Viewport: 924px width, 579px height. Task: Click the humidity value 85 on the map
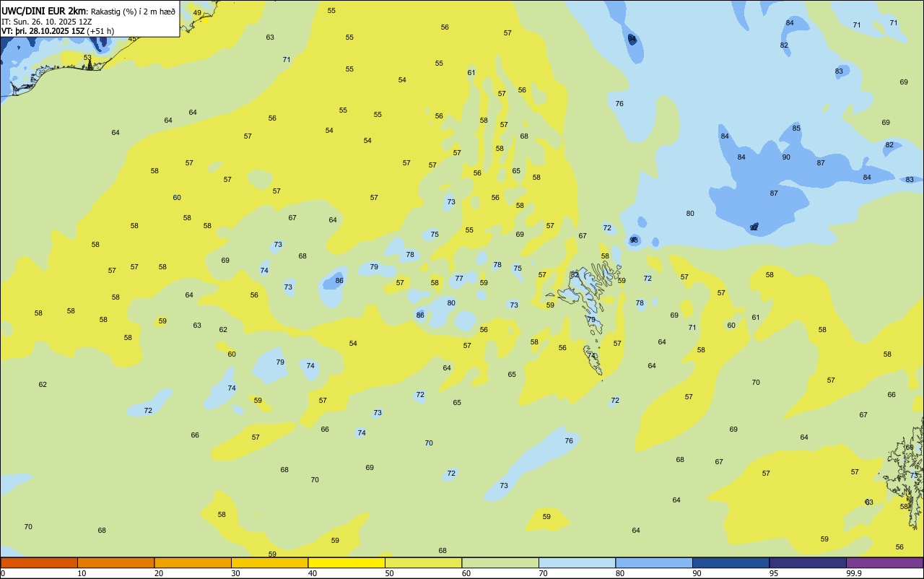pyautogui.click(x=796, y=129)
